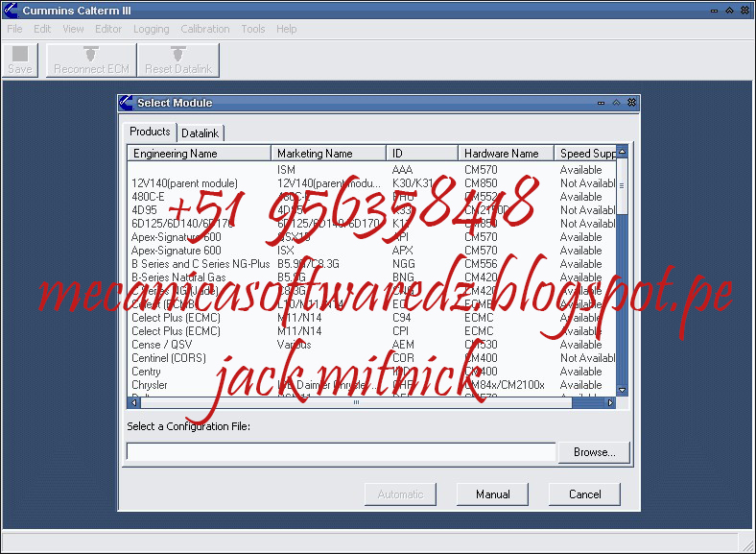Click the Speed Supp column header
The image size is (756, 554).
click(x=585, y=154)
